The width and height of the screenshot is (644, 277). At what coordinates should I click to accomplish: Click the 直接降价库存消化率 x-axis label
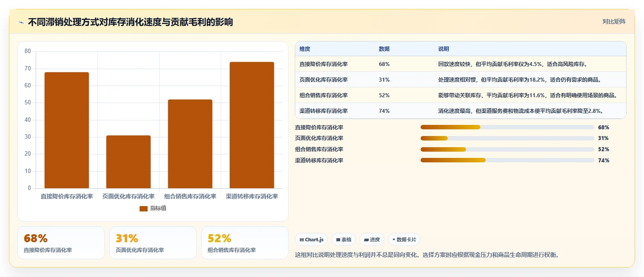pyautogui.click(x=66, y=196)
